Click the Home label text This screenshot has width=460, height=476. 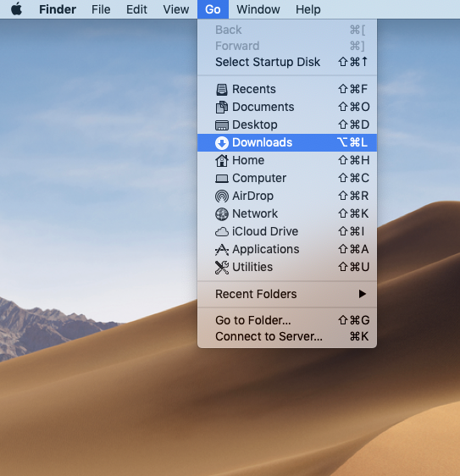click(248, 160)
